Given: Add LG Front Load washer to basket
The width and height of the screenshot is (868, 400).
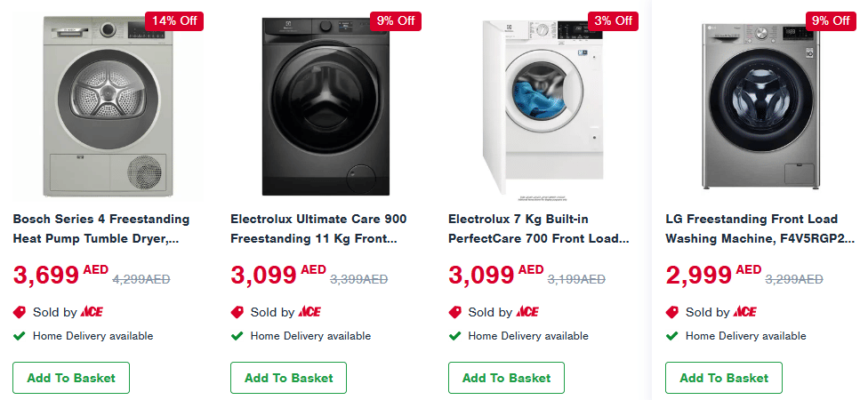Looking at the screenshot, I should tap(724, 378).
